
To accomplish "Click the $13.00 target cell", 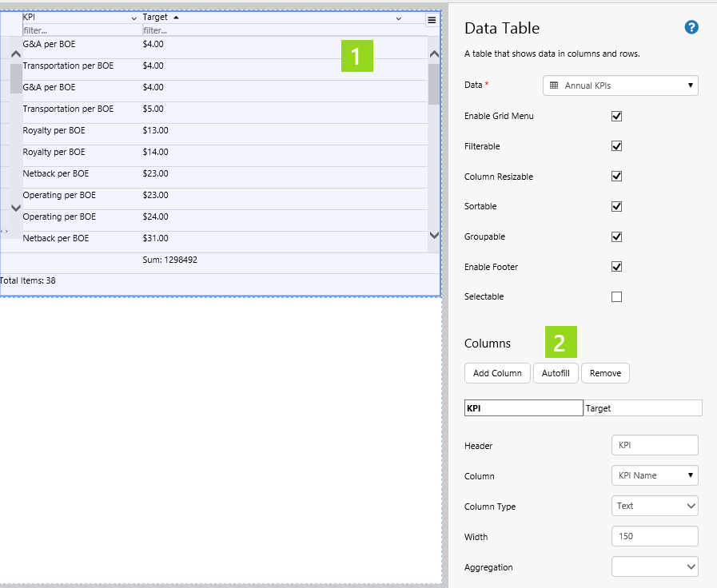I will (x=156, y=131).
